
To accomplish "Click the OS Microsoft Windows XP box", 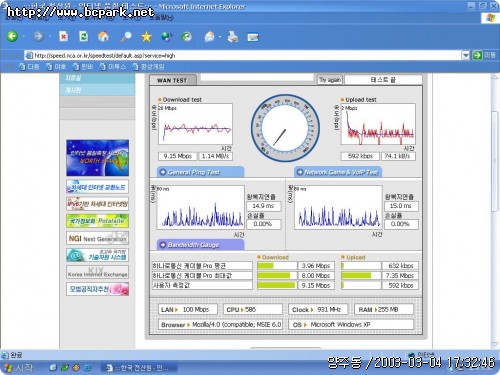I will (x=351, y=325).
